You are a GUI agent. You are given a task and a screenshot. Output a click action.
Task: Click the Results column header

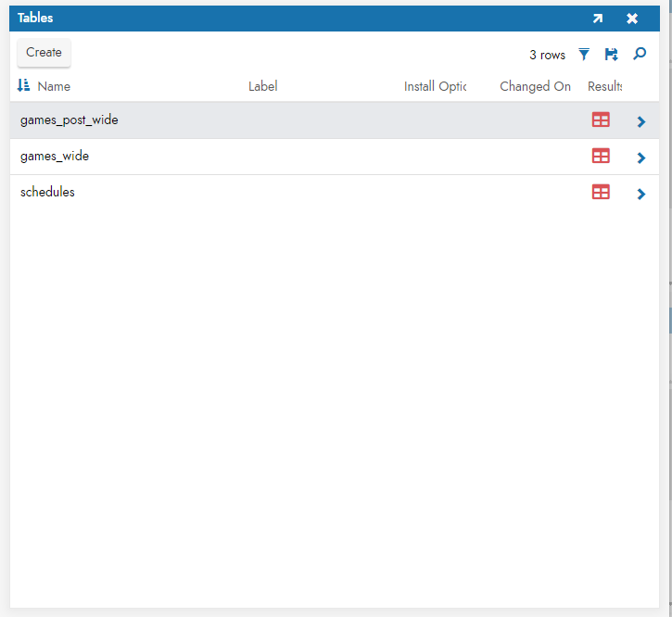coord(604,86)
